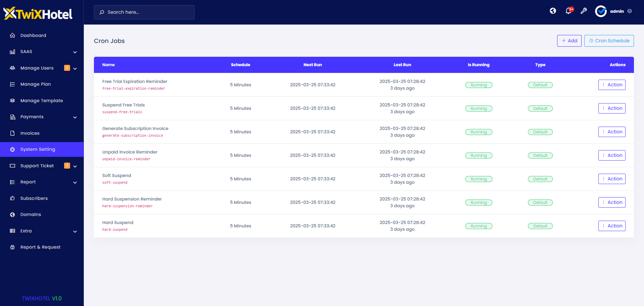
Task: Open the Domains globe sidebar icon
Action: pos(12,214)
